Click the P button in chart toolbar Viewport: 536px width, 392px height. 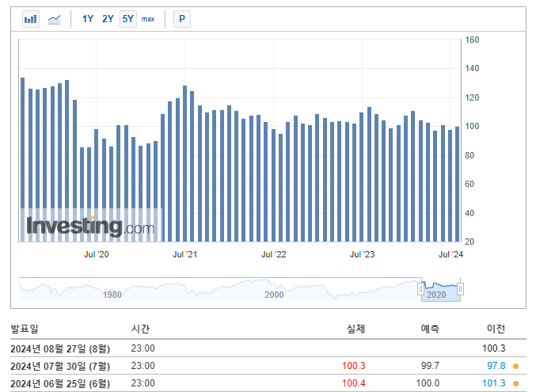click(182, 19)
